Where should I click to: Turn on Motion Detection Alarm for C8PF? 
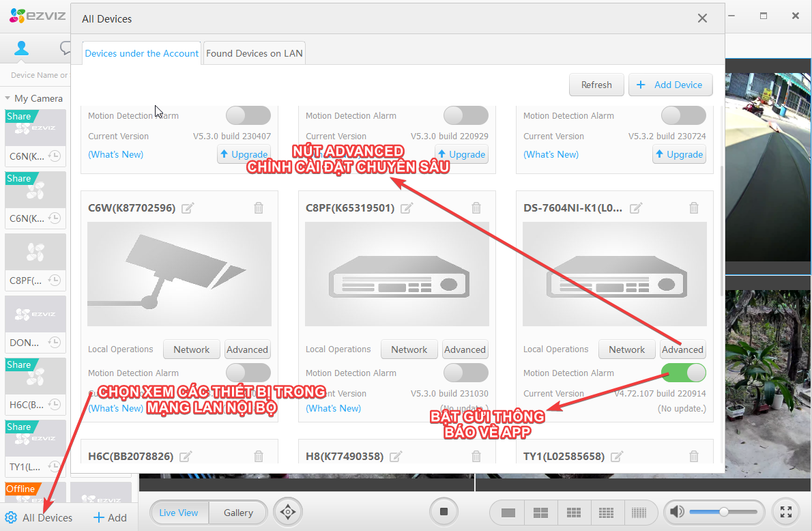(465, 373)
